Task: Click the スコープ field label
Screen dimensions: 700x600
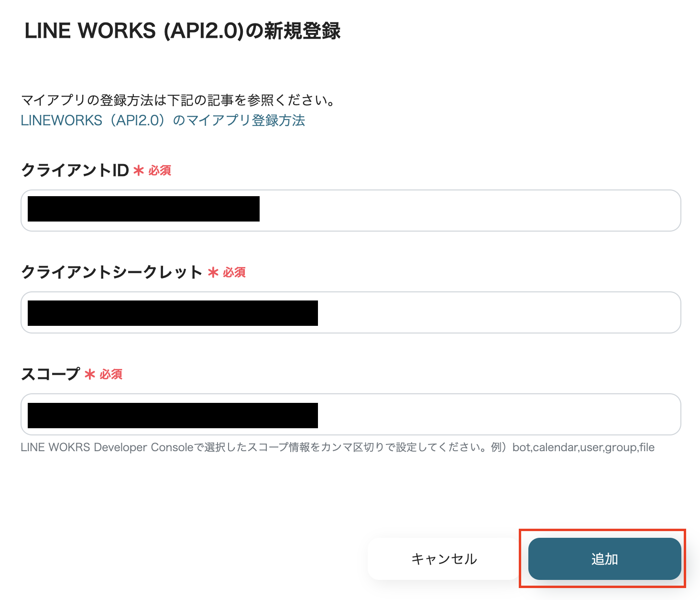Action: pyautogui.click(x=50, y=374)
